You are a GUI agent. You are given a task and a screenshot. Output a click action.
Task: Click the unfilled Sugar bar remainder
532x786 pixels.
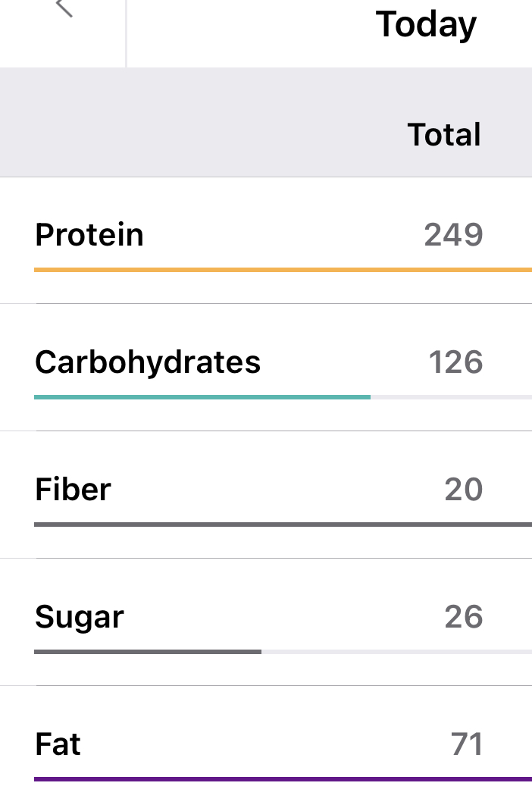(x=396, y=651)
